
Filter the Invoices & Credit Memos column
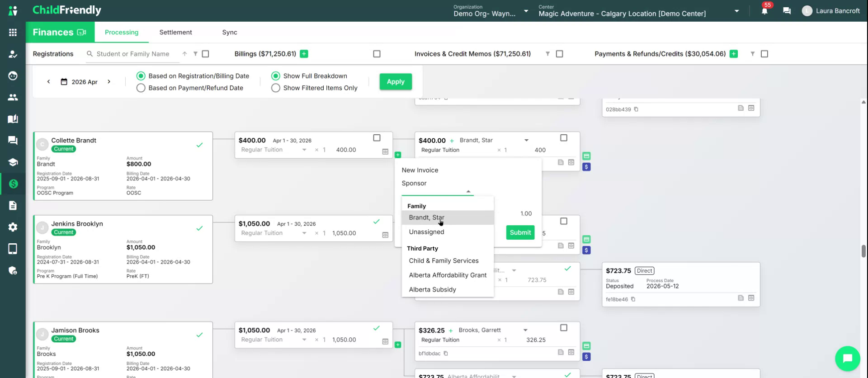click(547, 54)
